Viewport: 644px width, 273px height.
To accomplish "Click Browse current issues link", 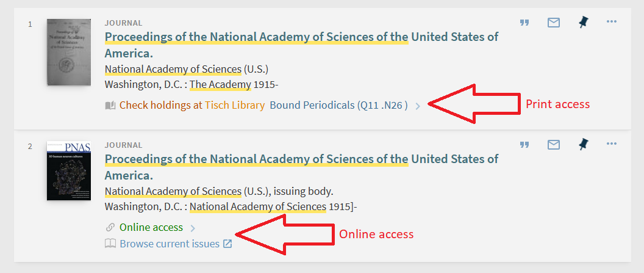I will [x=170, y=244].
